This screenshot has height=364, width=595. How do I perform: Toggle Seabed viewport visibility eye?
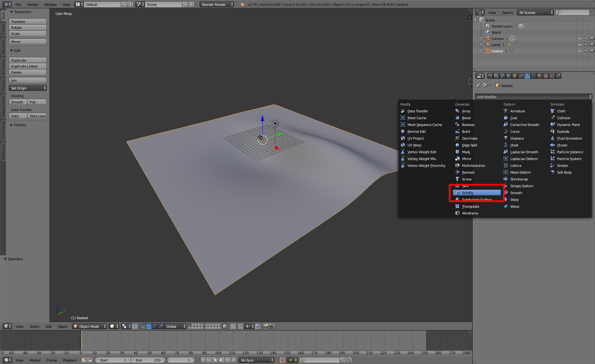[580, 51]
